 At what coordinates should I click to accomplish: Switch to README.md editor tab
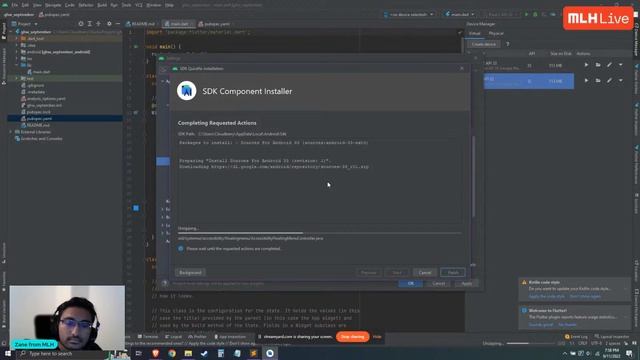coord(141,24)
